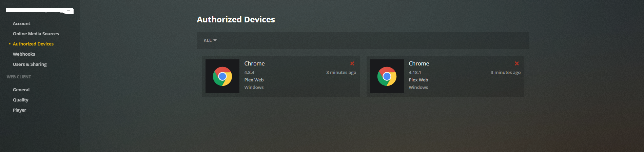Open the ALL filter dropdown
This screenshot has height=152, width=644.
(210, 40)
